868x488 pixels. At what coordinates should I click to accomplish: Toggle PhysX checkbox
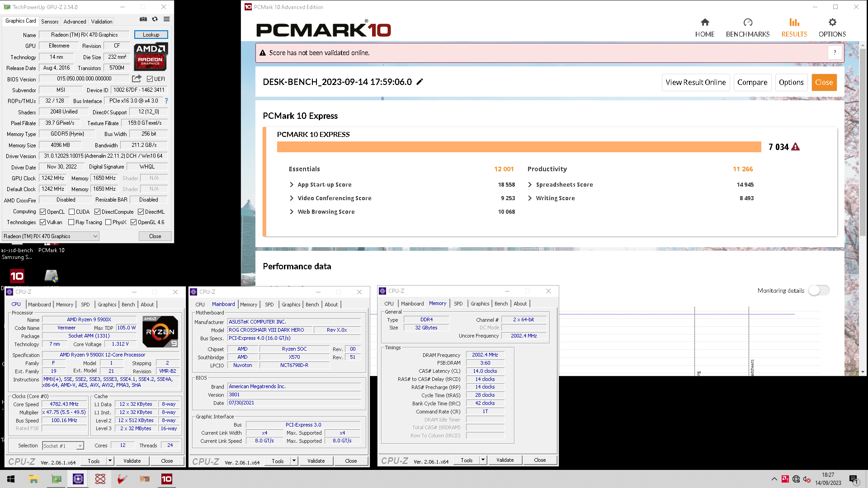[x=108, y=222]
